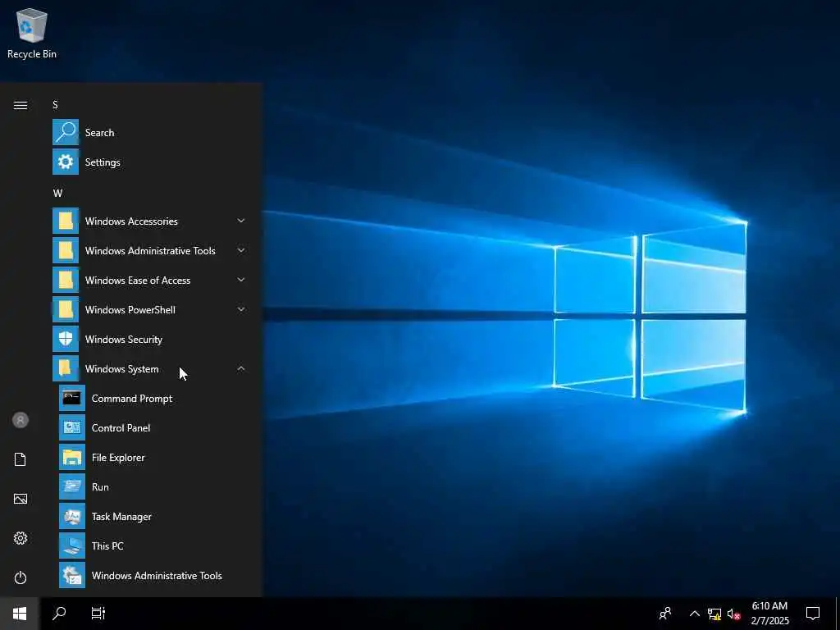The height and width of the screenshot is (630, 840).
Task: Click the letter W section header
Action: [x=58, y=193]
